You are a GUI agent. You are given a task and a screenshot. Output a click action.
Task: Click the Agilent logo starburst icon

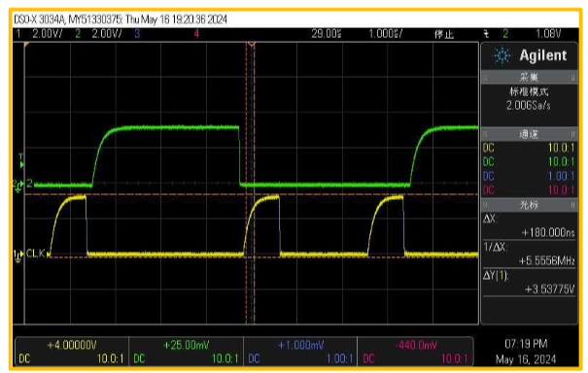click(x=502, y=56)
